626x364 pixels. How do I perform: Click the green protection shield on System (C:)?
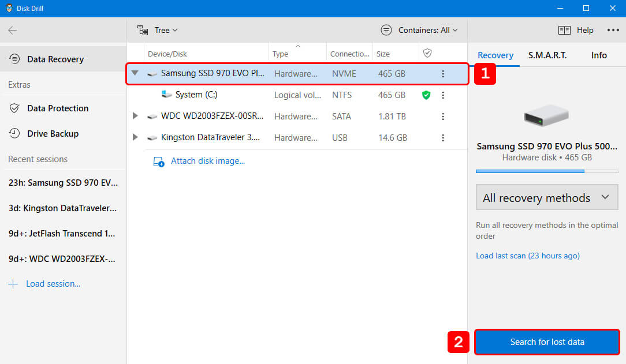pos(426,95)
